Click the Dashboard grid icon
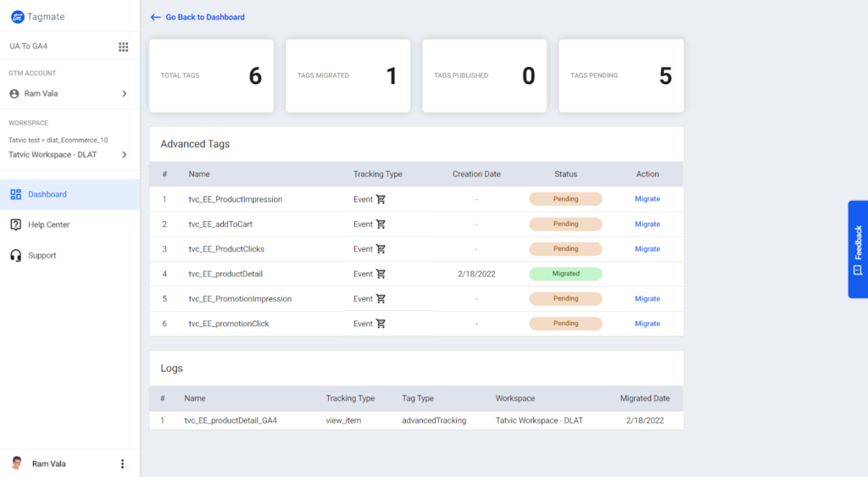 [15, 194]
